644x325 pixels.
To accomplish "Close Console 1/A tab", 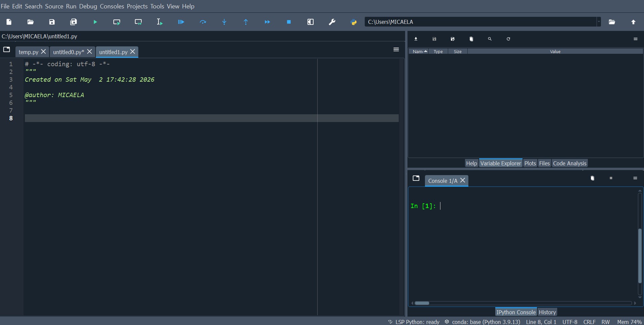I will (463, 180).
